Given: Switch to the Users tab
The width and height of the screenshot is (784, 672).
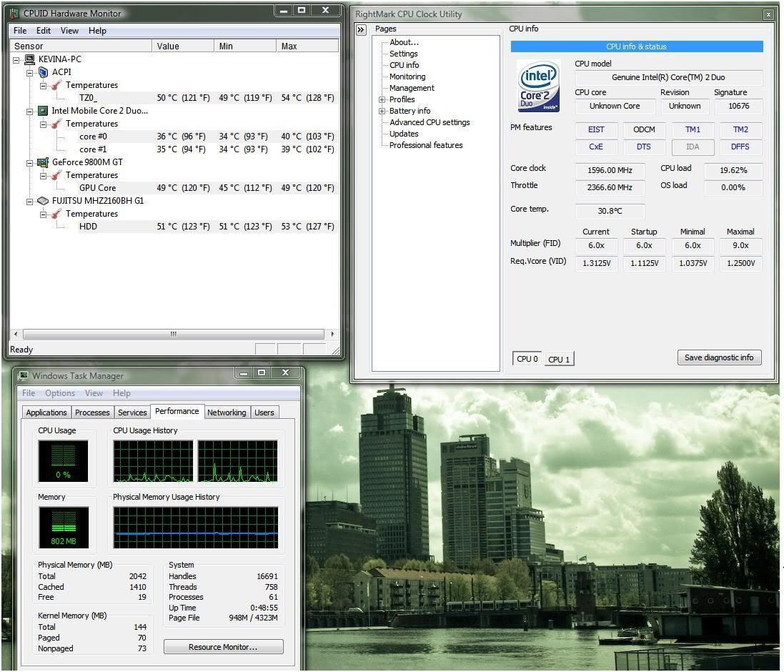Looking at the screenshot, I should [x=264, y=412].
